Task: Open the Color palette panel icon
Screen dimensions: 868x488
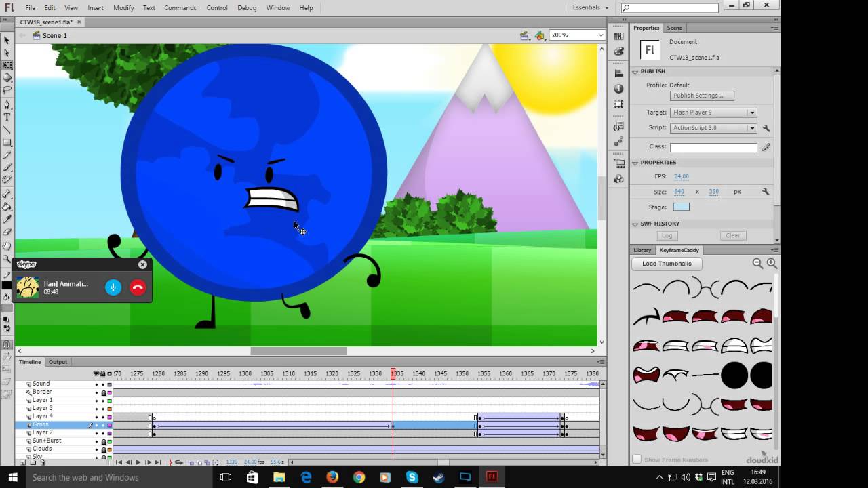Action: click(x=618, y=52)
